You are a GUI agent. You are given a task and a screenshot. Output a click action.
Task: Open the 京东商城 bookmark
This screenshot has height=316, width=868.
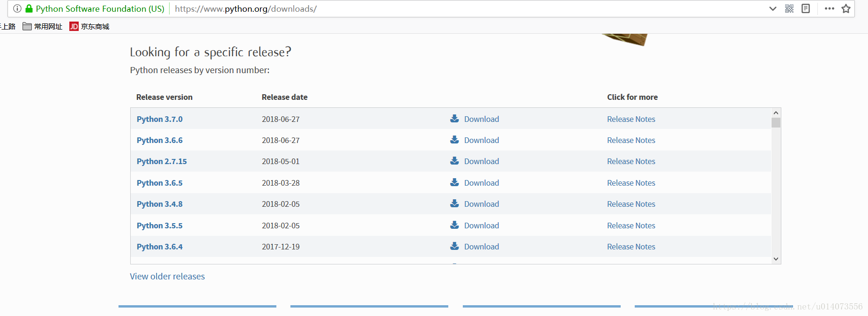[89, 26]
